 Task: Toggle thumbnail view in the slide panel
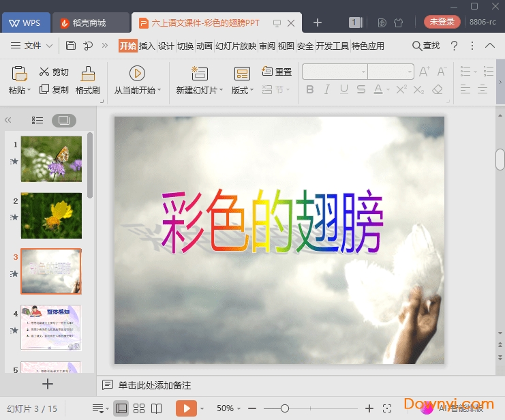[64, 120]
